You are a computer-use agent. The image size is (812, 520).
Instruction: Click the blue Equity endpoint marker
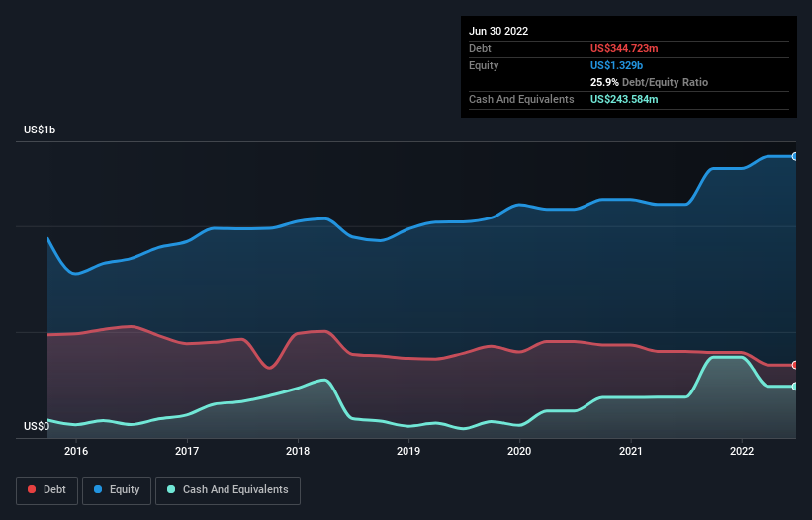click(795, 156)
